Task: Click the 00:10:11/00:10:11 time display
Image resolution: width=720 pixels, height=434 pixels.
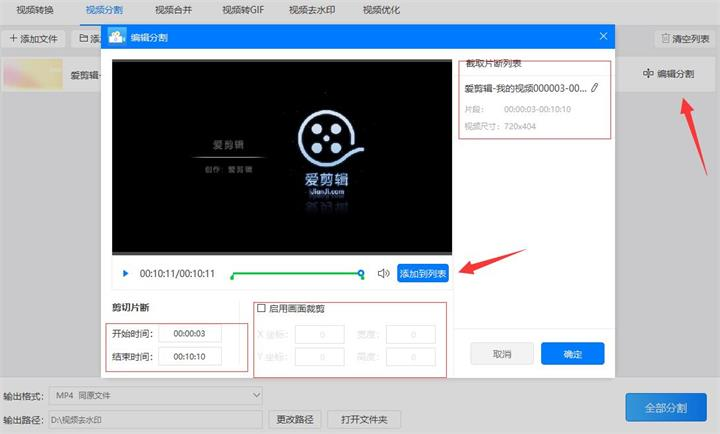Action: point(177,274)
